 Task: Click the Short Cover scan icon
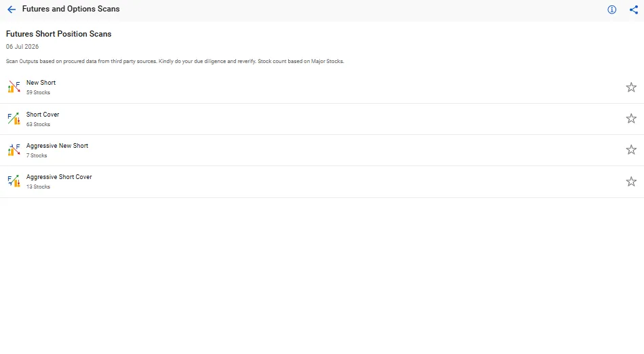click(x=14, y=119)
